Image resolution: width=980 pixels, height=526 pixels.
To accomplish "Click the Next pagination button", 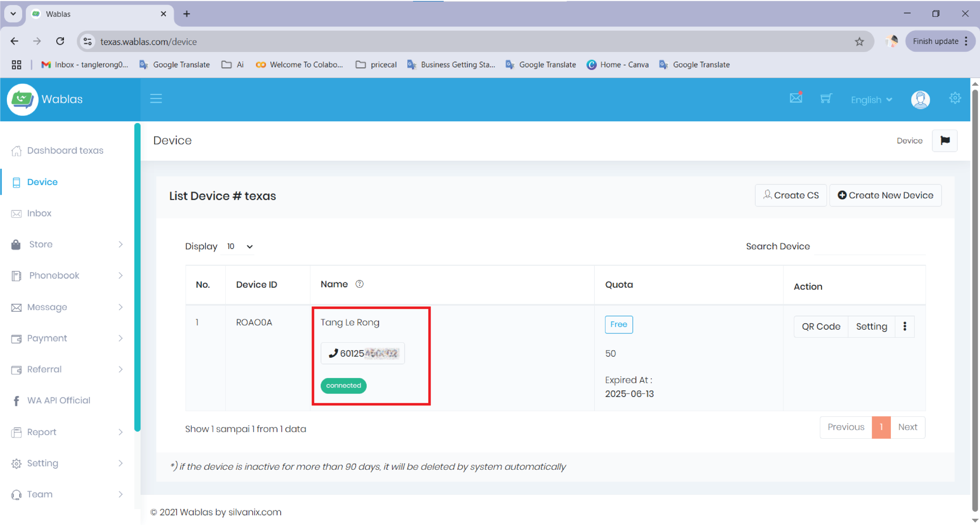I will [908, 427].
